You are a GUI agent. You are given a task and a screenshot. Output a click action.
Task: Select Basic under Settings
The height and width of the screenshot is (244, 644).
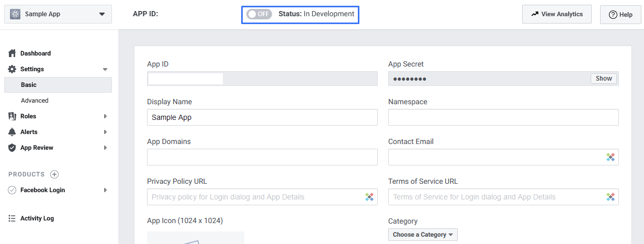point(58,85)
